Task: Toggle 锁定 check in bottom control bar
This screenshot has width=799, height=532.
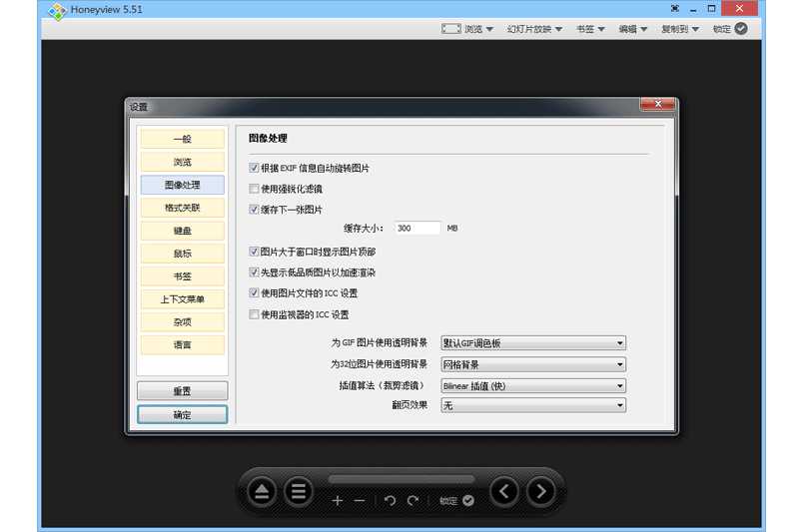Action: coord(468,501)
